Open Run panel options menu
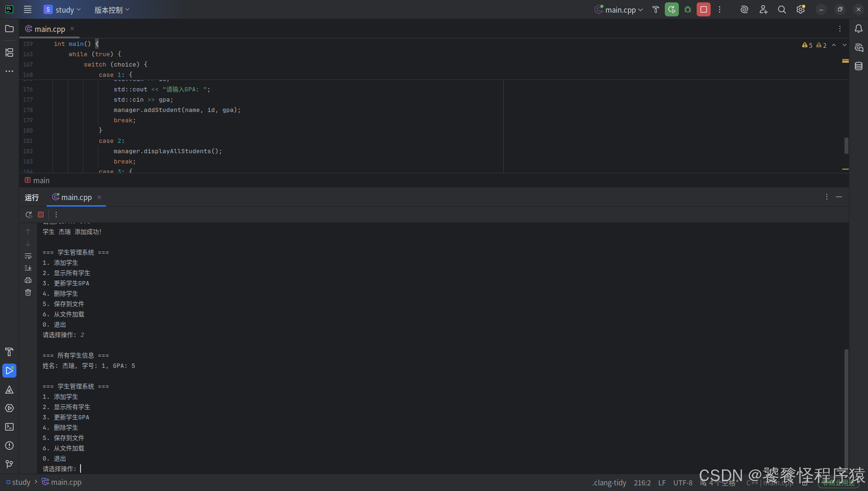868x491 pixels. tap(827, 197)
